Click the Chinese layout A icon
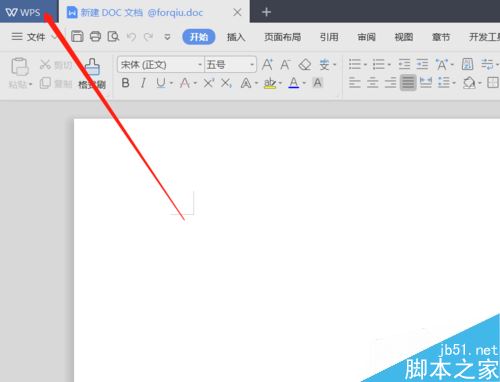This screenshot has height=382, width=500. [442, 64]
